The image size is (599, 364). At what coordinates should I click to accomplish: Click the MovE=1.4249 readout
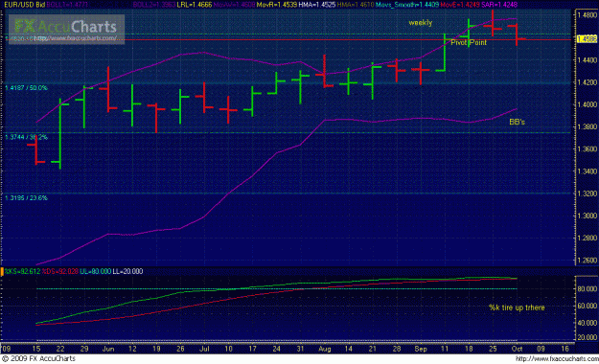click(x=460, y=5)
